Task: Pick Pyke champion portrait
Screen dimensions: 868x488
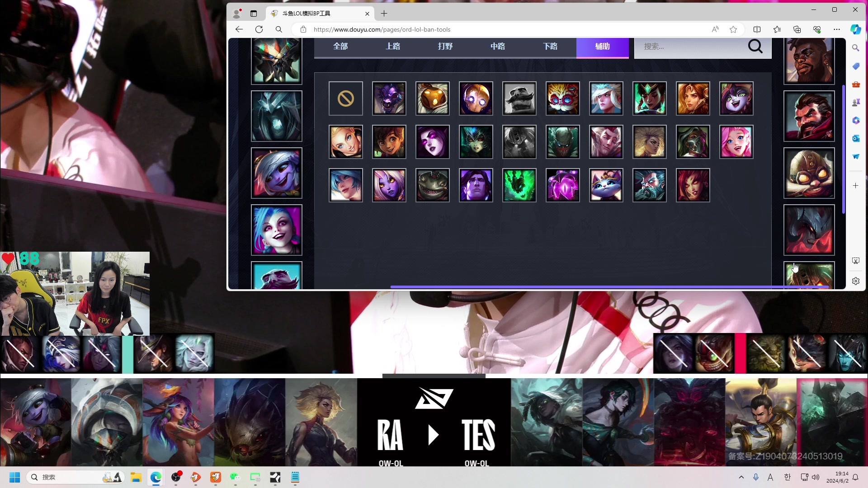Action: coord(562,142)
